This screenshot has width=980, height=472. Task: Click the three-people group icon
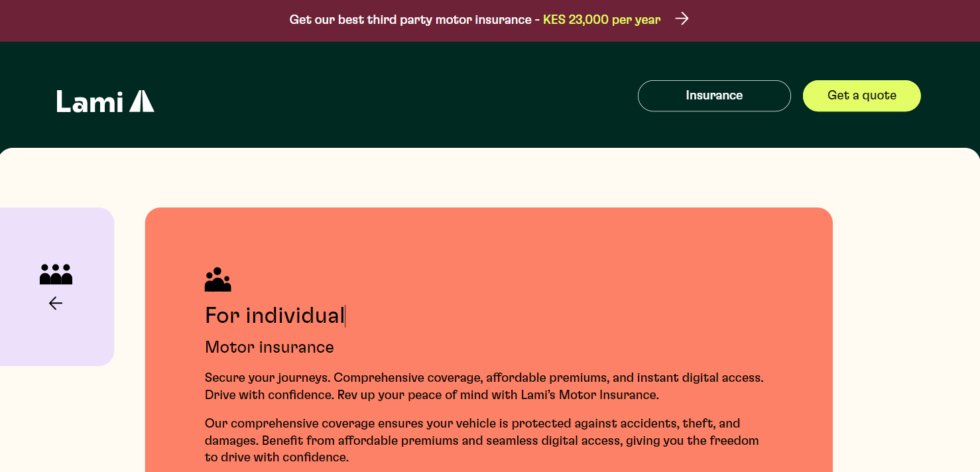point(56,274)
